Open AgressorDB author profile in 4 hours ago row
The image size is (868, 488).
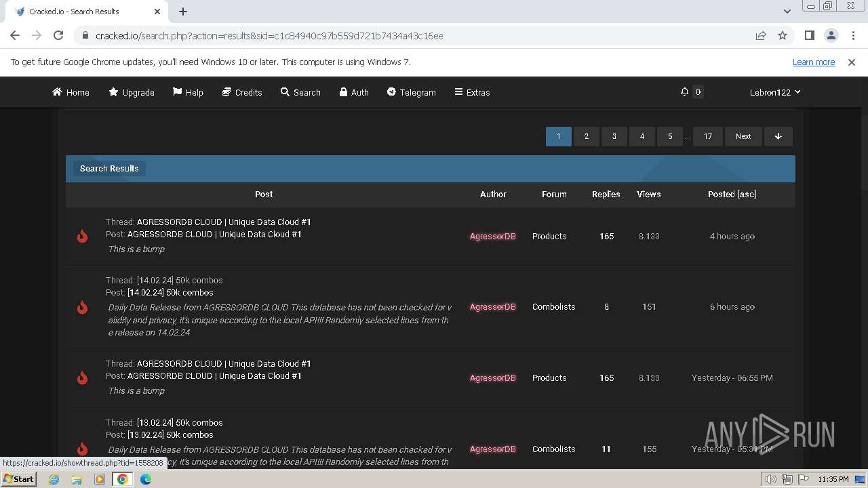tap(493, 236)
